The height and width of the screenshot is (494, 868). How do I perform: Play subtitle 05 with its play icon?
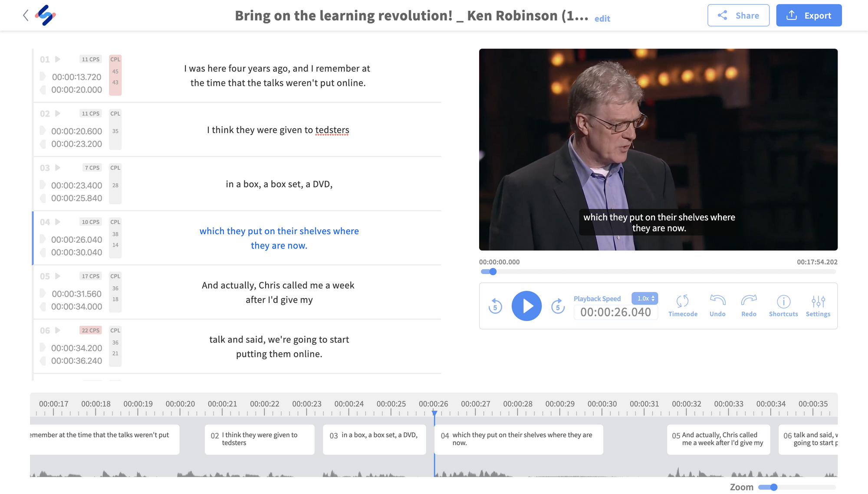[x=58, y=276]
